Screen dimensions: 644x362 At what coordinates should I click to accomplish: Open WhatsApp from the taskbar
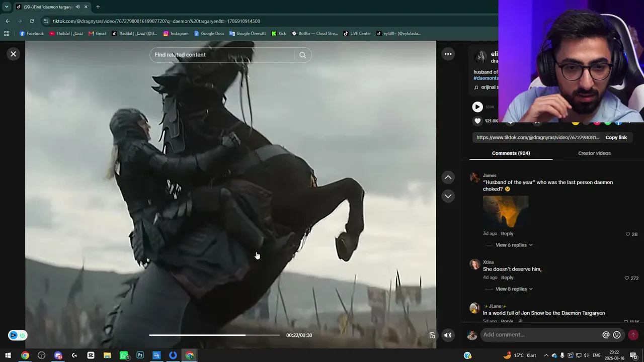[124, 355]
